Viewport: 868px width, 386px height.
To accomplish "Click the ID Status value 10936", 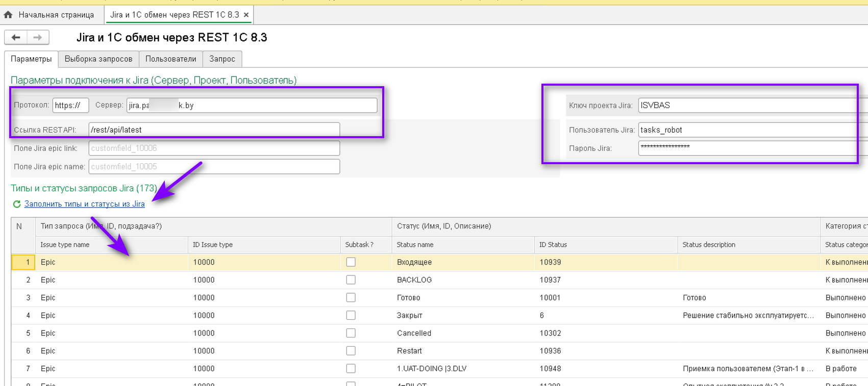I will [606, 351].
